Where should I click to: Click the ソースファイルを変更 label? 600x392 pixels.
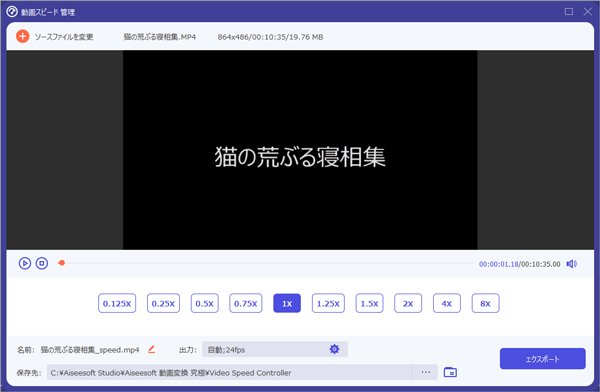tap(64, 37)
